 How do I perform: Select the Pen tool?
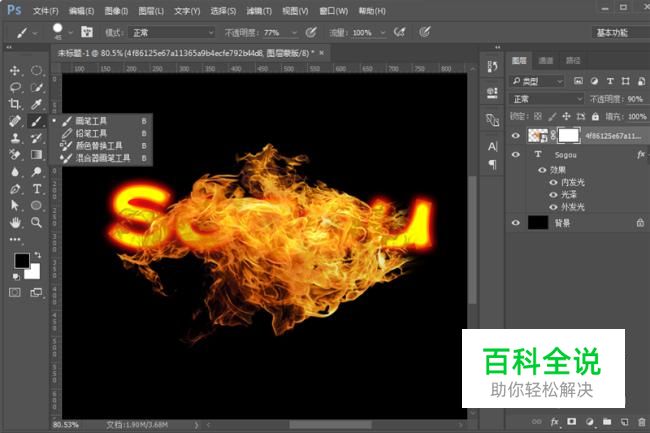point(15,189)
